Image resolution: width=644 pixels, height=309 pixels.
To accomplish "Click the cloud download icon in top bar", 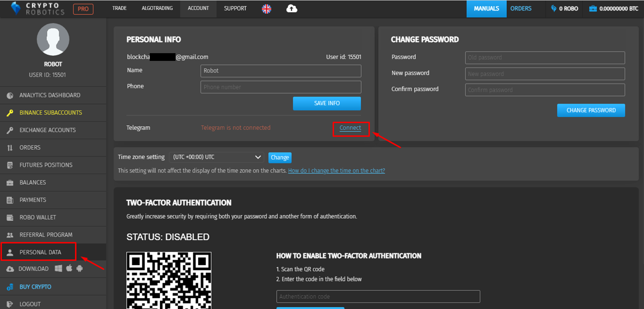I will [x=292, y=9].
